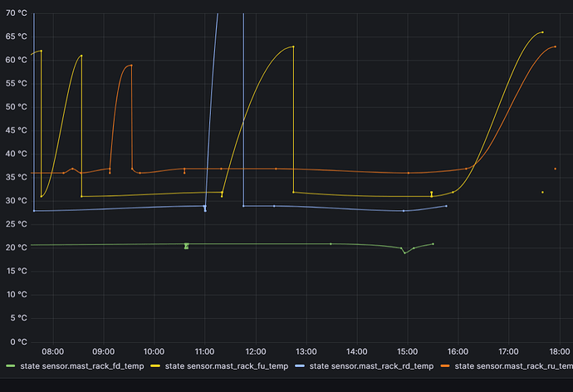Screen dimensions: 573x392
Task: Click the 40 °C y-axis label
Action: pos(16,154)
